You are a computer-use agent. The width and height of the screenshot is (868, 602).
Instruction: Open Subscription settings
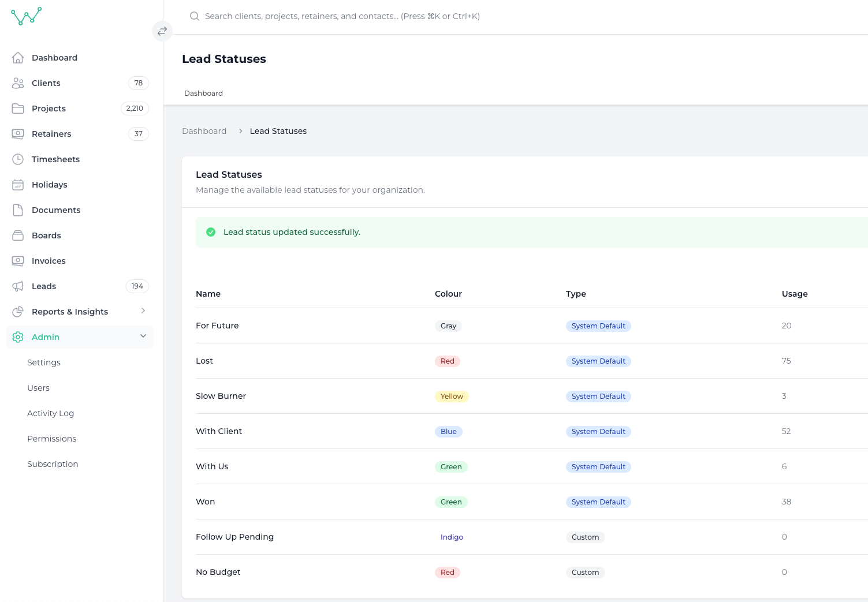pos(53,463)
